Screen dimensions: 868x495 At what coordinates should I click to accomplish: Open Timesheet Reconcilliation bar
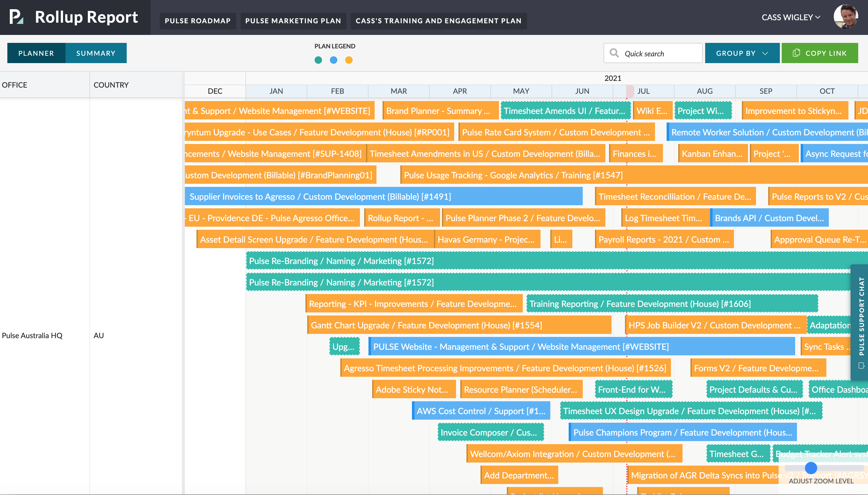click(675, 197)
